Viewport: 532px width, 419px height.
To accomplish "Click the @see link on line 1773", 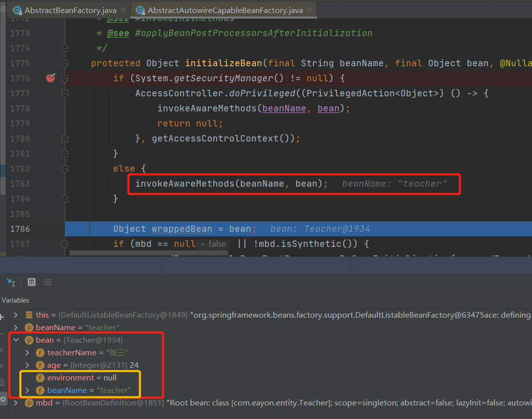I will (118, 33).
